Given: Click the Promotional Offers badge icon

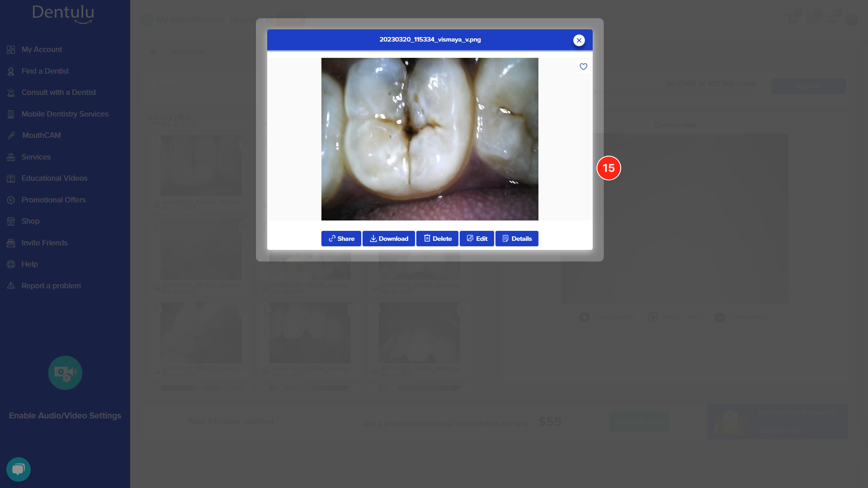Looking at the screenshot, I should 11,200.
